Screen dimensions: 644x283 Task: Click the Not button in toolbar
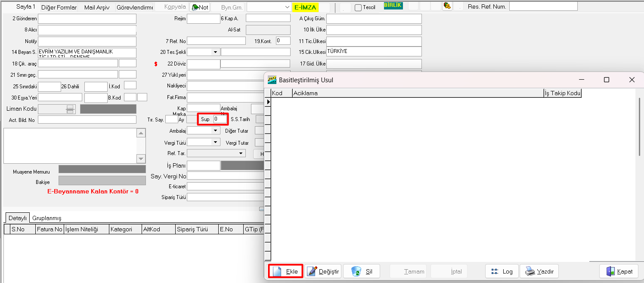(200, 7)
